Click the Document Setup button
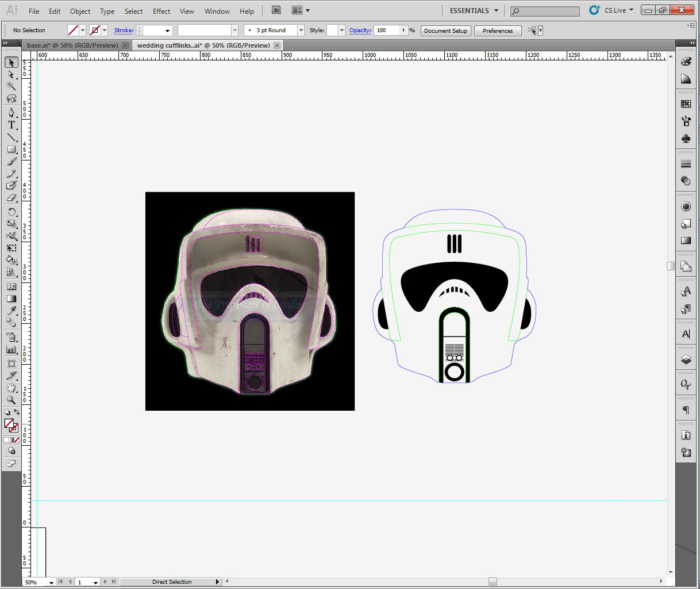 pos(445,30)
